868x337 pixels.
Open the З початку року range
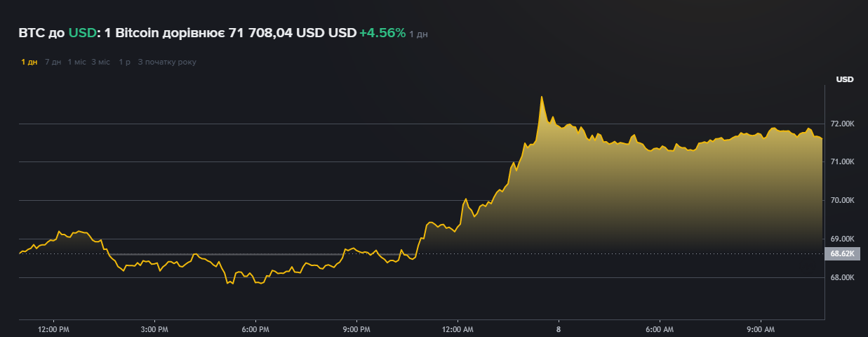coord(167,62)
